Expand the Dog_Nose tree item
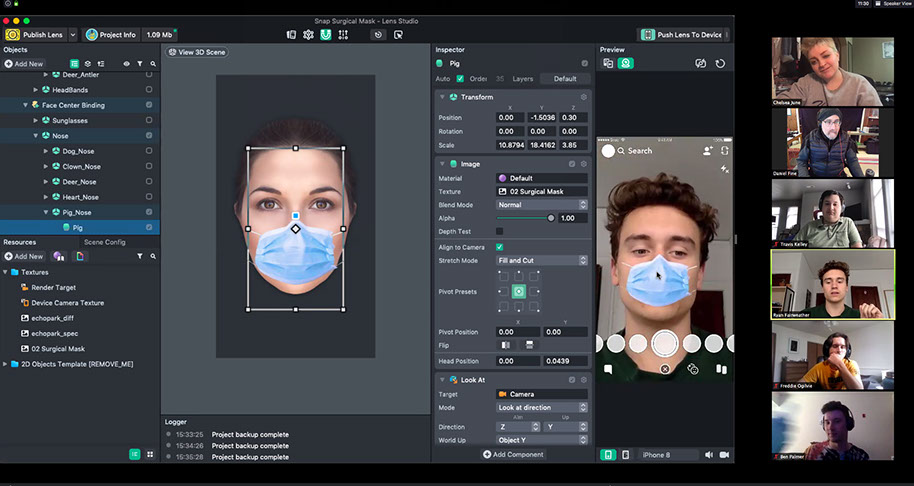Image resolution: width=914 pixels, height=486 pixels. [46, 151]
